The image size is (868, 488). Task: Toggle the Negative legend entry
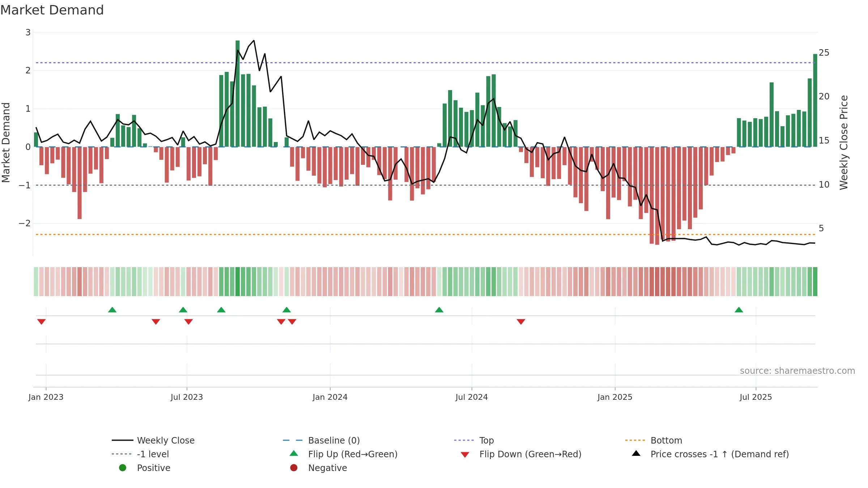pyautogui.click(x=318, y=468)
